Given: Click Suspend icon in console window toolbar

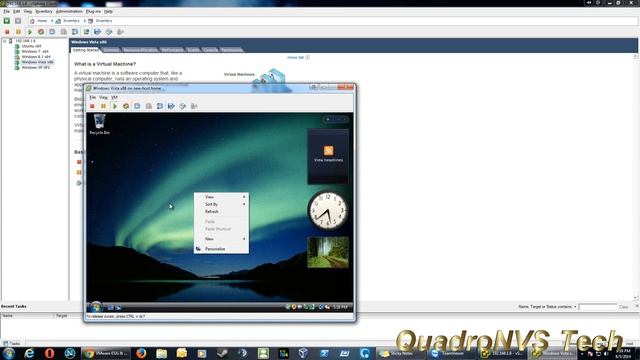Looking at the screenshot, I should [x=103, y=106].
